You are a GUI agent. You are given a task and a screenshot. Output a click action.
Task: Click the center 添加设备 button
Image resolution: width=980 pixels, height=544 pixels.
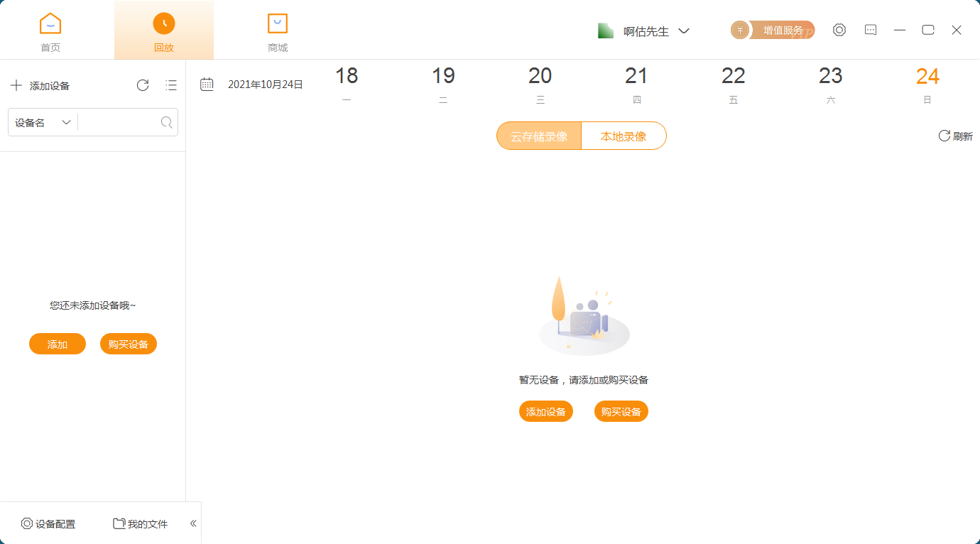click(546, 412)
